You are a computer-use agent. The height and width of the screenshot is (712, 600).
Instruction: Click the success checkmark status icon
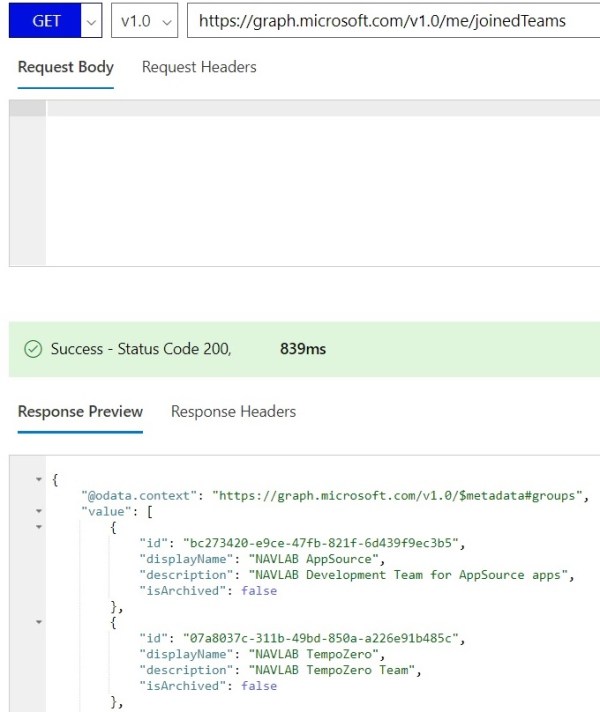point(33,349)
